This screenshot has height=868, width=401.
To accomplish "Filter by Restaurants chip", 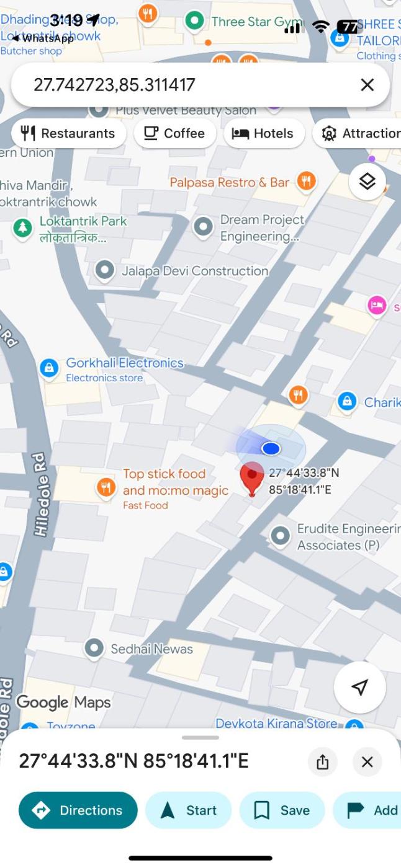I will coord(68,133).
